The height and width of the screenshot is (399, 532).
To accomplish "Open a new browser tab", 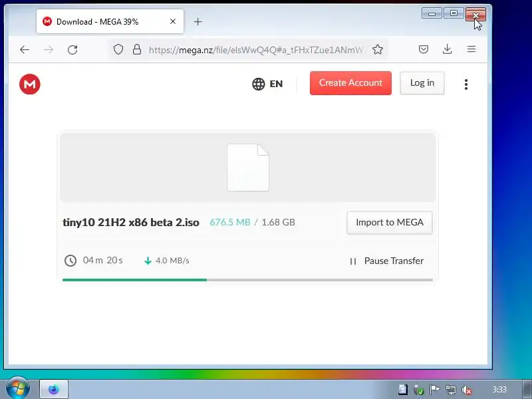I will click(198, 22).
